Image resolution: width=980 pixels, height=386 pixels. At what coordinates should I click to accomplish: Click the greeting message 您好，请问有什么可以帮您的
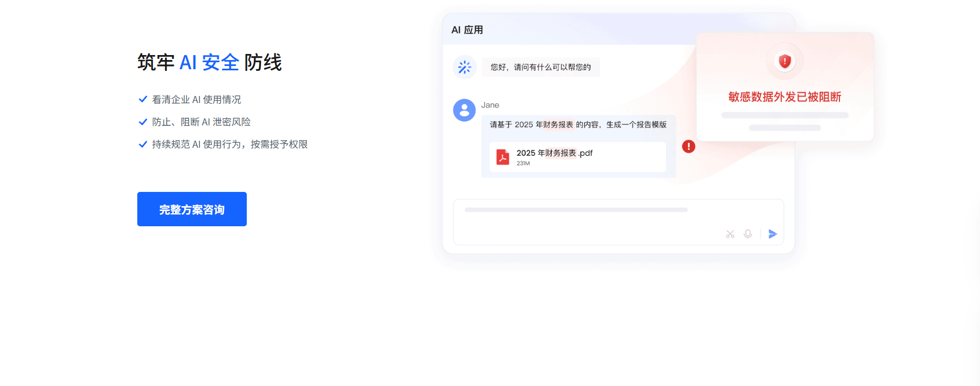540,67
